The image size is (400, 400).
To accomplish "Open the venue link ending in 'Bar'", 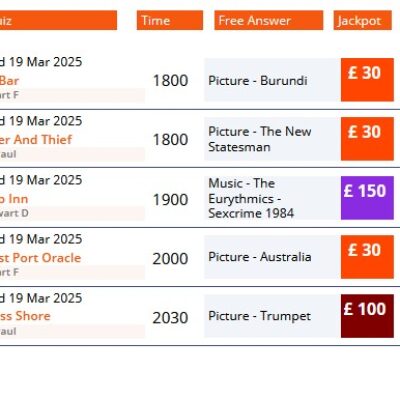I will pos(9,81).
